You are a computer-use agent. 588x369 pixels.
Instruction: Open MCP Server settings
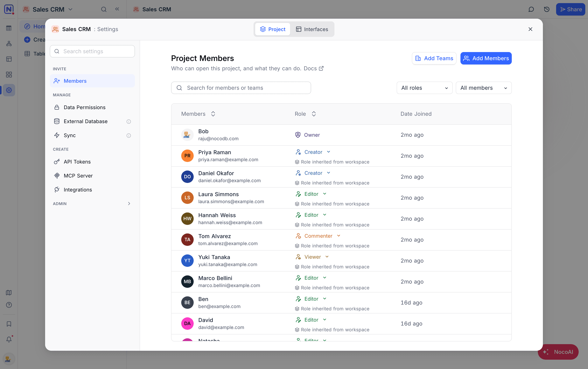point(92,176)
